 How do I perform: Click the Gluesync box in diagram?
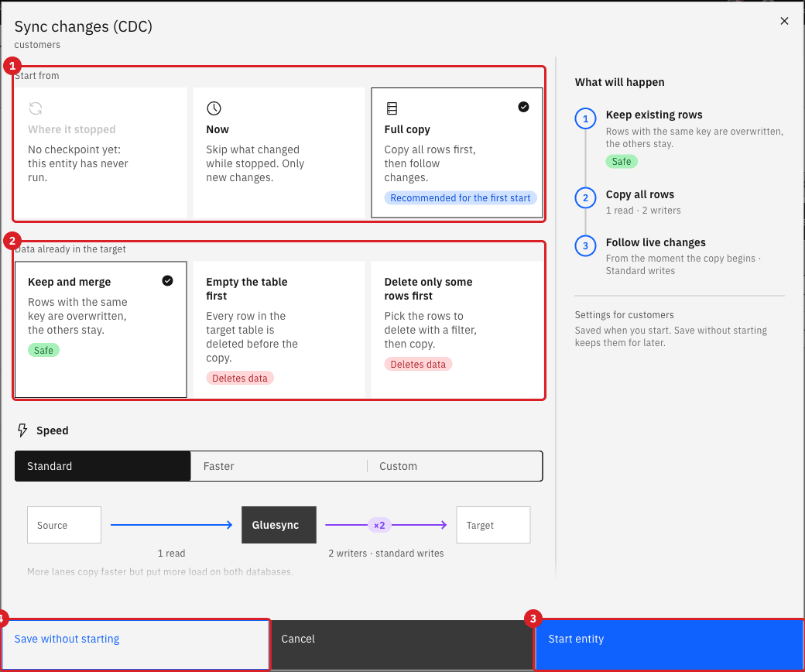(279, 525)
